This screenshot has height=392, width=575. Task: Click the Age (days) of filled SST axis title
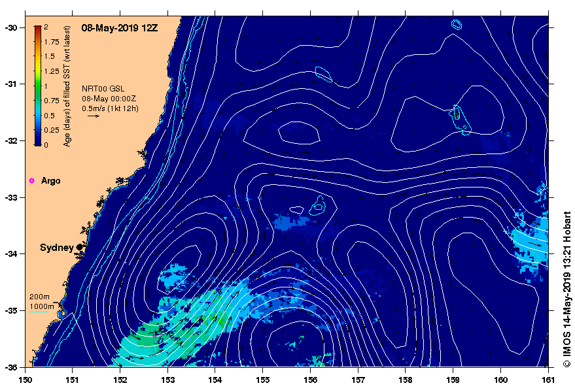coord(67,86)
